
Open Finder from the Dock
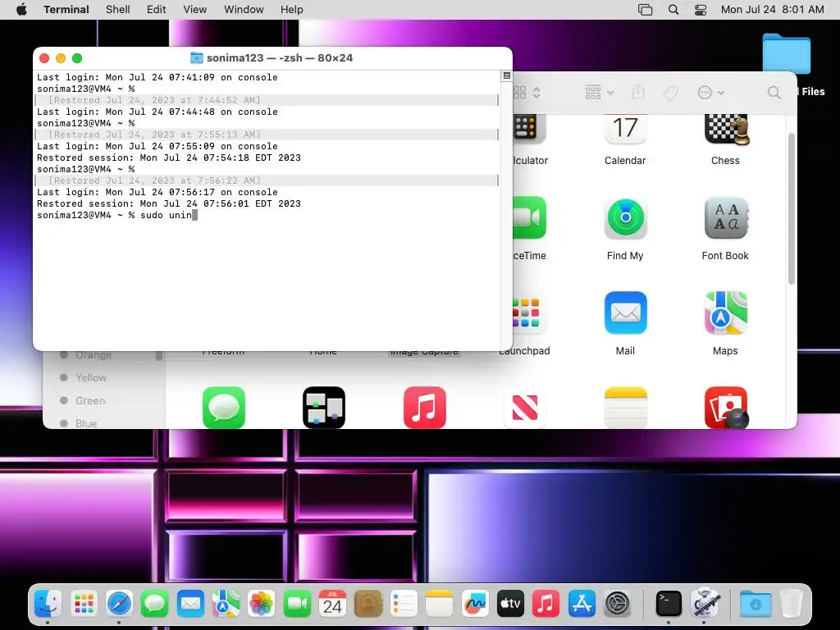(x=48, y=605)
